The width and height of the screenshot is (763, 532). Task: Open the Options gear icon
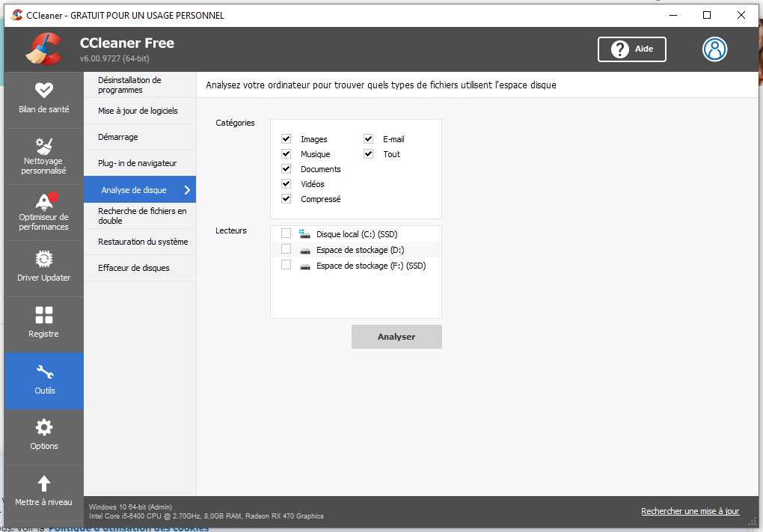44,427
